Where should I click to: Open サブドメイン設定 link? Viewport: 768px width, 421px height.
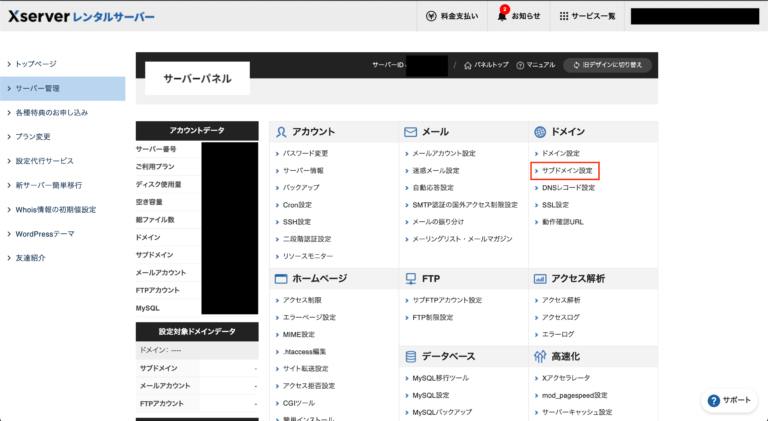pyautogui.click(x=567, y=171)
